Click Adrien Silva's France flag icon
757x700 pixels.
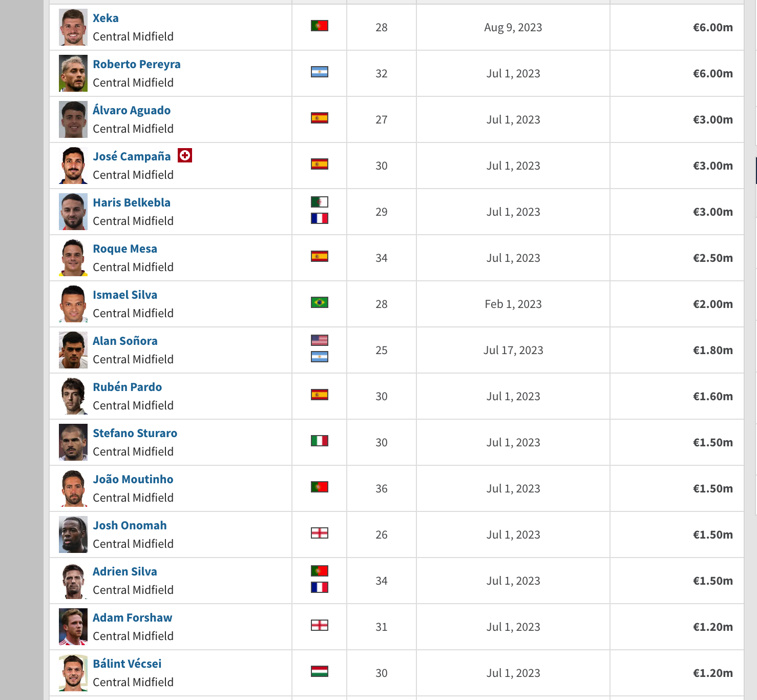pos(320,587)
